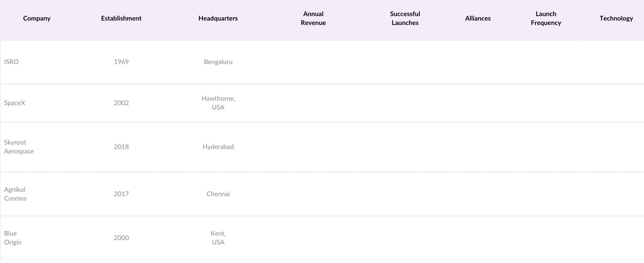
Task: Select the ISRO company cell
Action: click(x=11, y=62)
